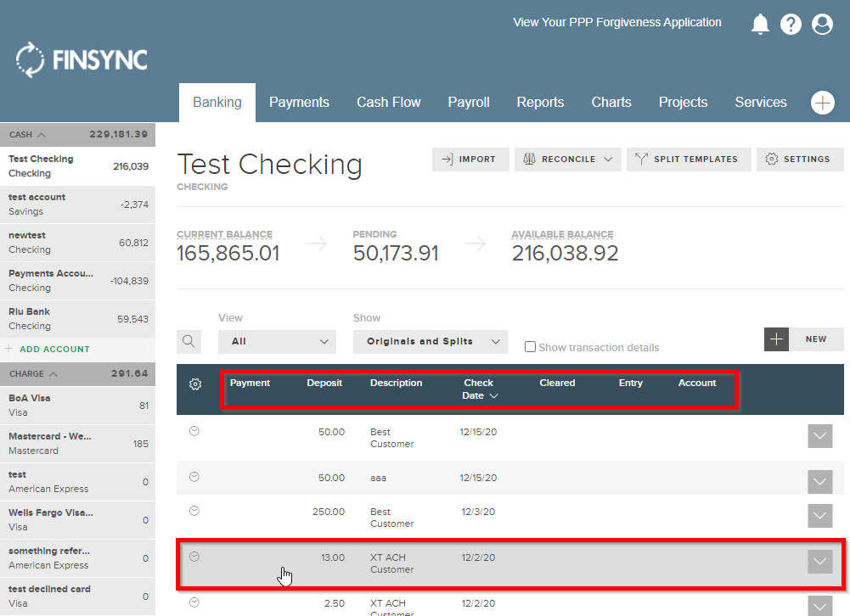850x616 pixels.
Task: Open the Reconcile dropdown button
Action: (567, 160)
